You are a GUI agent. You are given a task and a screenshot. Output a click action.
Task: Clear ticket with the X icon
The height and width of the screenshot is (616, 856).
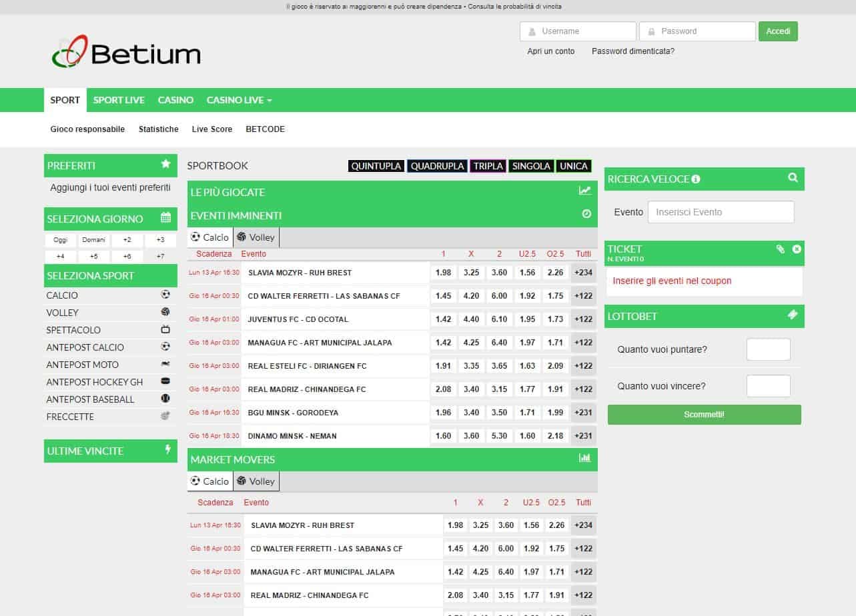[797, 249]
